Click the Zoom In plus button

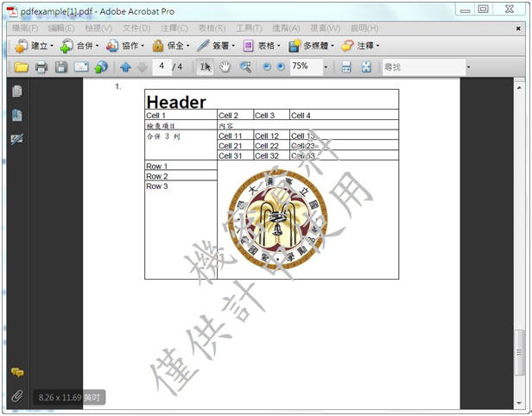(281, 66)
